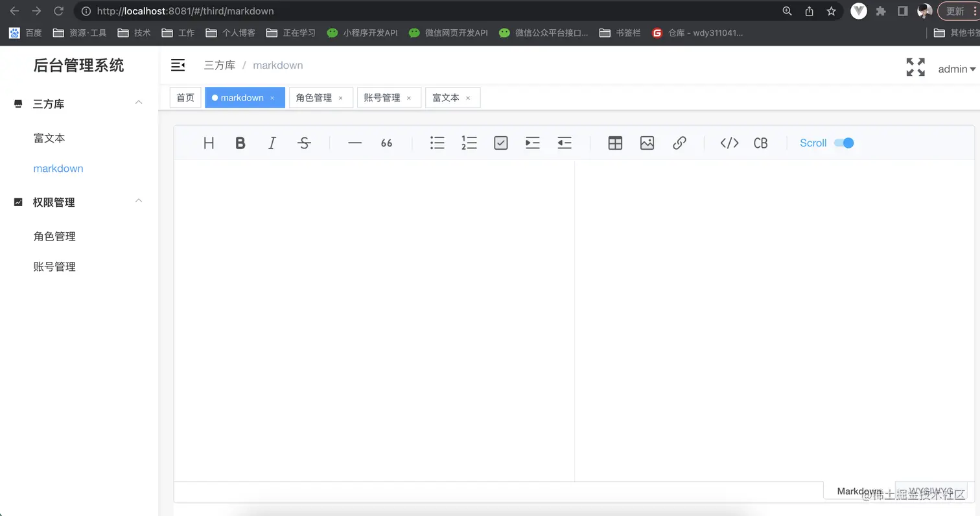Open 微信网页开发API bookmark
This screenshot has width=980, height=516.
[x=449, y=32]
